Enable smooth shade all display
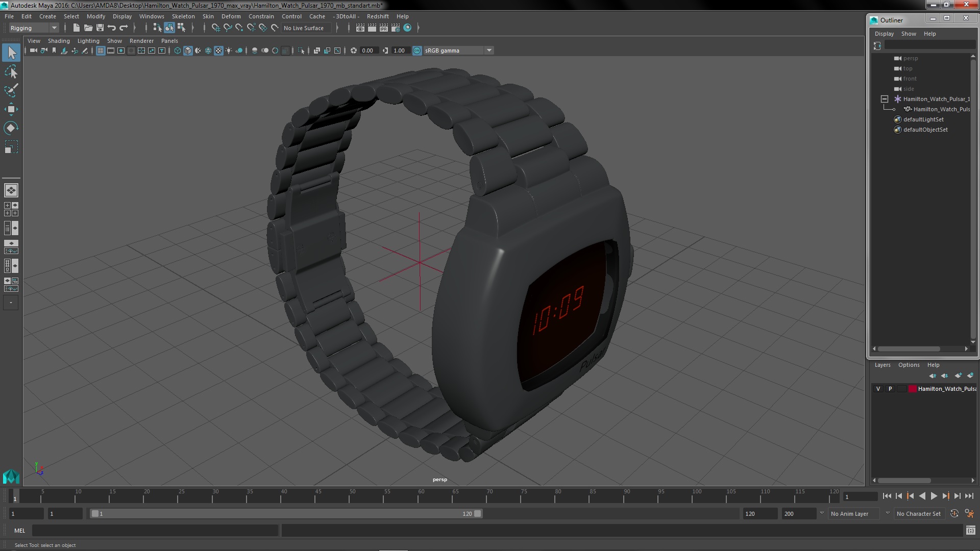 188,51
